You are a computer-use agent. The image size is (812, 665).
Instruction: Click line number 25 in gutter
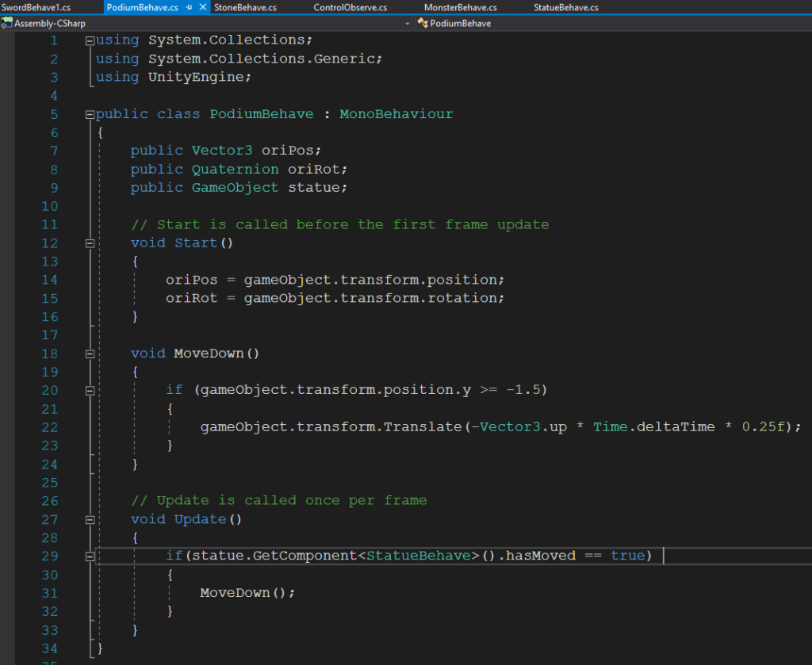tap(50, 483)
